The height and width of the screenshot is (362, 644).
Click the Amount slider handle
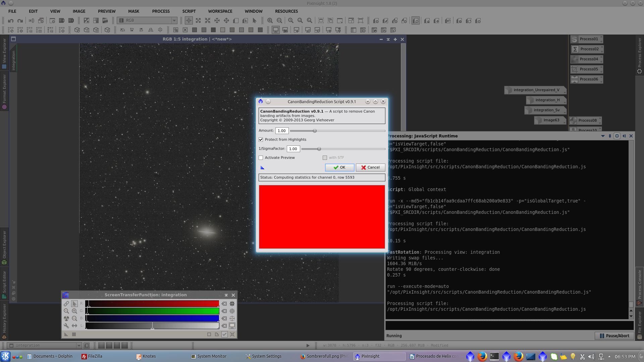click(x=315, y=131)
